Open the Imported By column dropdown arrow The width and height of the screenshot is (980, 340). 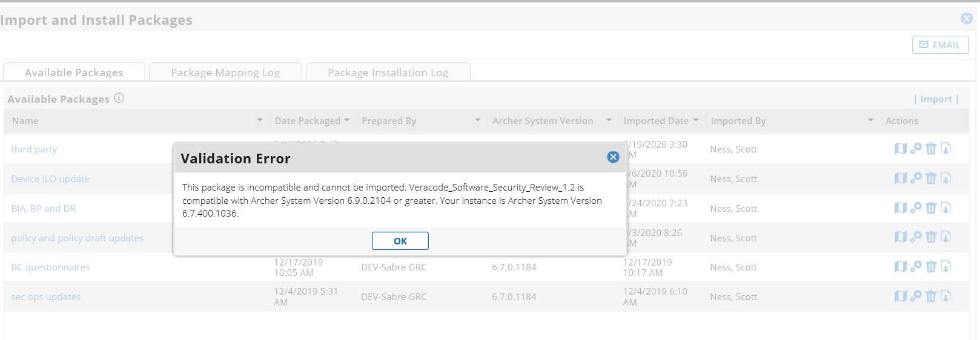pos(870,120)
